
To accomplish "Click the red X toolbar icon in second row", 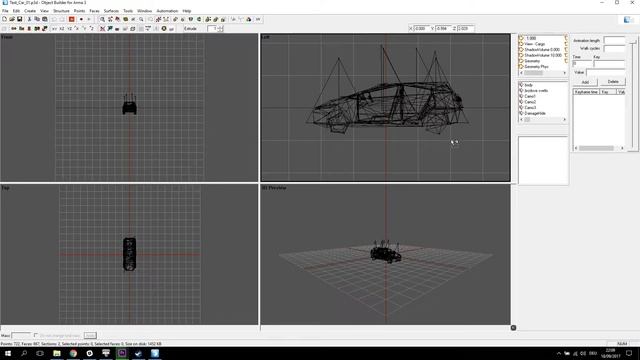I will pos(102,29).
